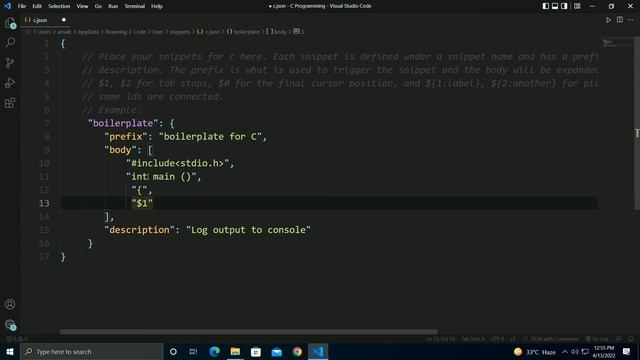Click line number 13 in the gutter
Screen dimensions: 640x360
44,203
